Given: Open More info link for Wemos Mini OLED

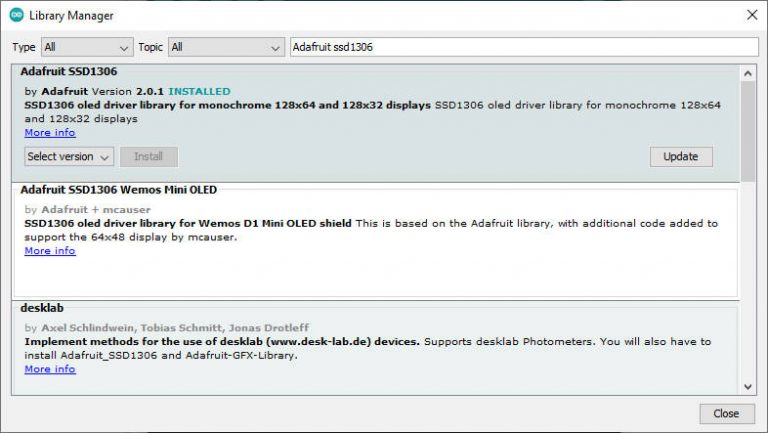Looking at the screenshot, I should 50,251.
